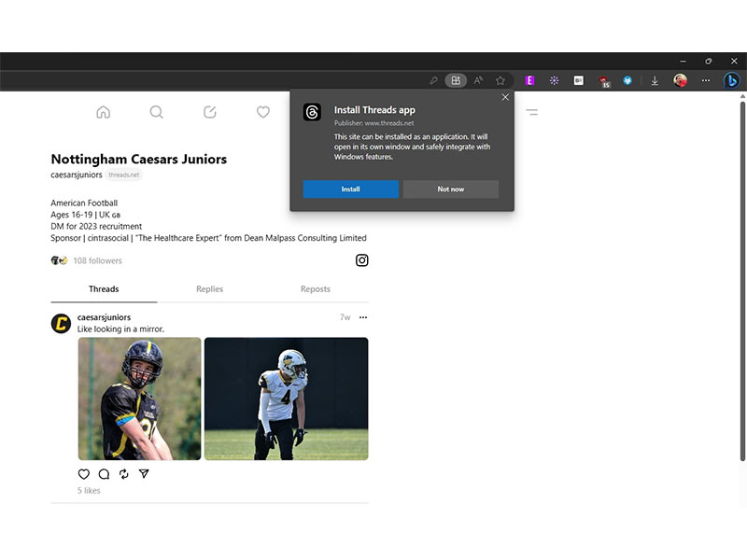Click the Not now button
Viewport: 747px width, 560px height.
(x=451, y=189)
